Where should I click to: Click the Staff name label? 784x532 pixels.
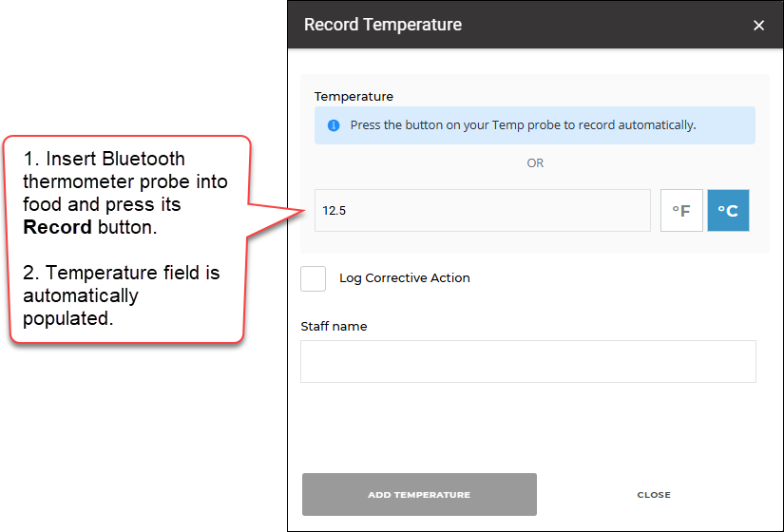pyautogui.click(x=334, y=327)
